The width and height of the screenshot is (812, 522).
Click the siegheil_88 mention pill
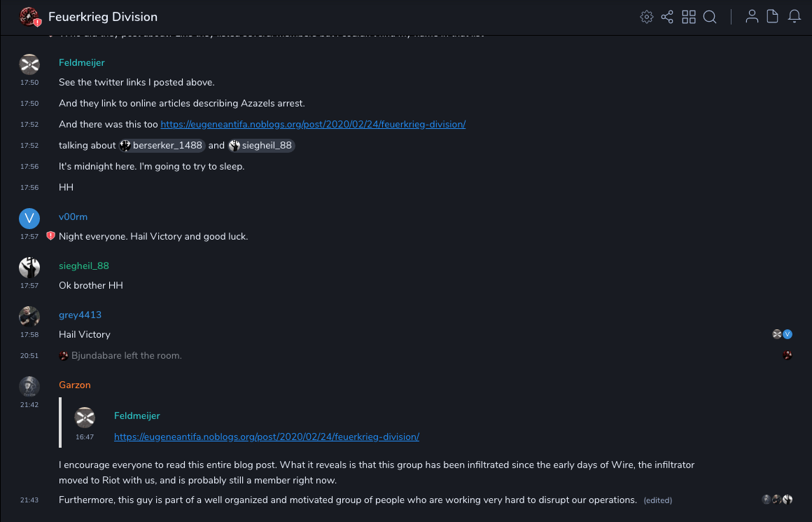[262, 146]
